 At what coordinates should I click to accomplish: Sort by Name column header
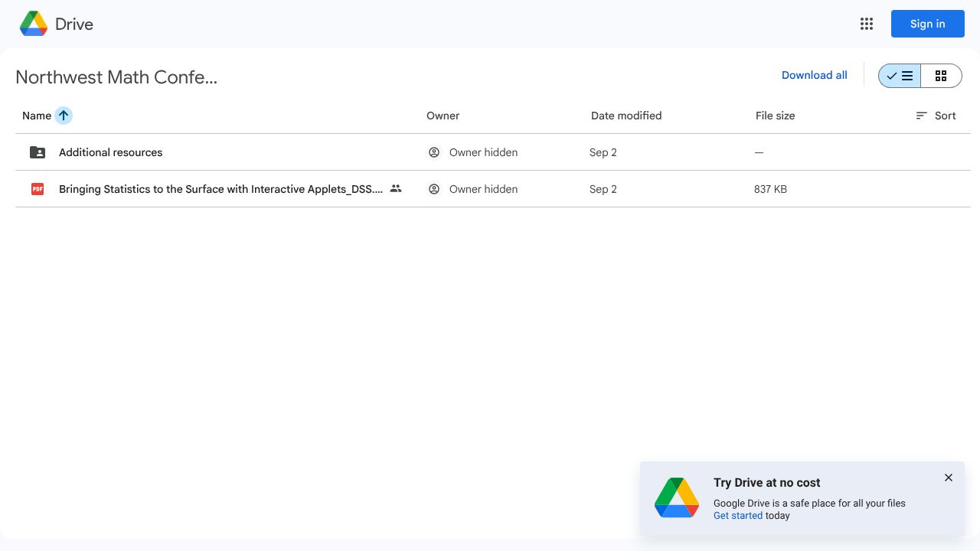(37, 116)
